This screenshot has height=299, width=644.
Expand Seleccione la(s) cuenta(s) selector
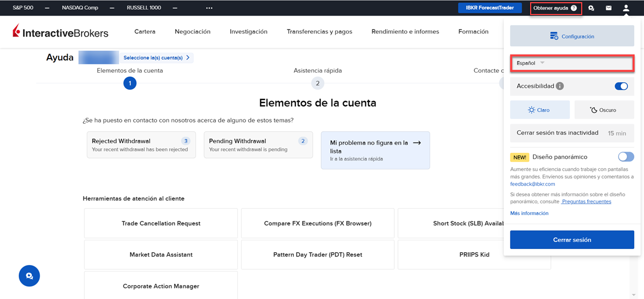click(156, 58)
